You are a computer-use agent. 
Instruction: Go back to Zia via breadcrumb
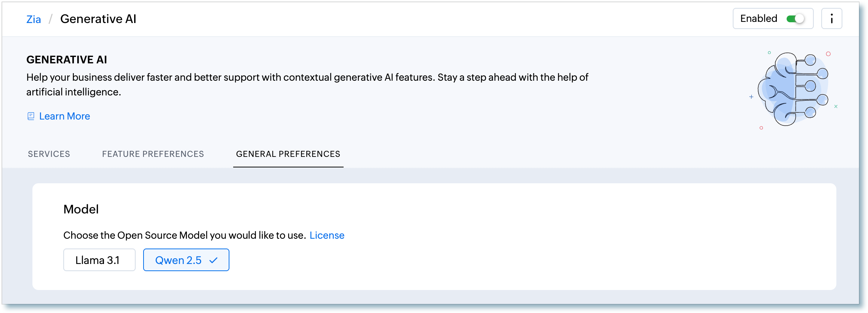tap(34, 19)
